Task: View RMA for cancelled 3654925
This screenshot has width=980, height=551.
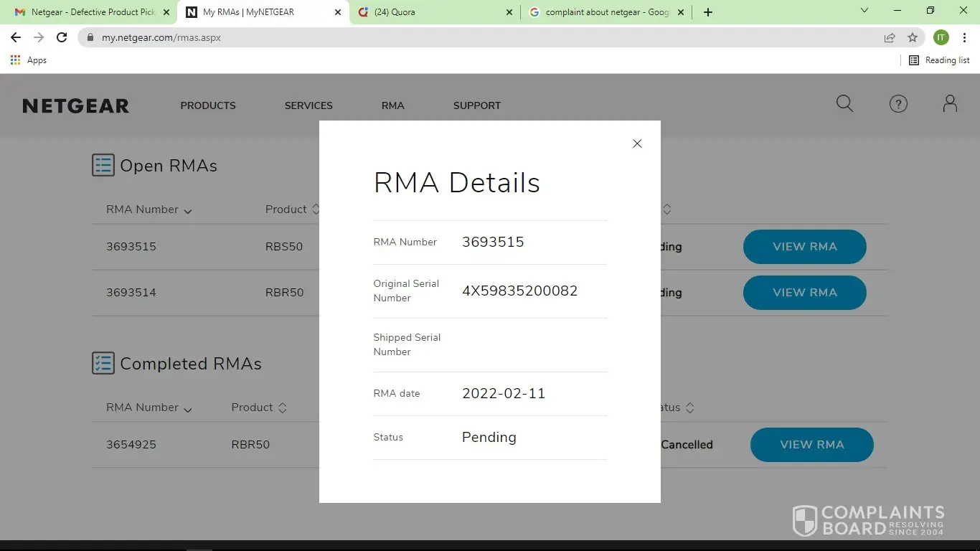Action: point(811,445)
